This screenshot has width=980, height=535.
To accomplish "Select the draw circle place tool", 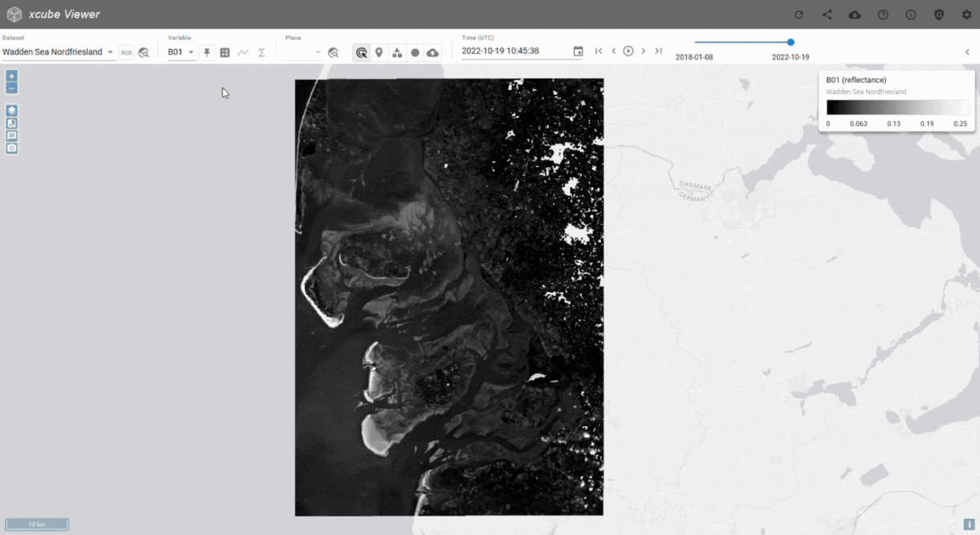I will pyautogui.click(x=415, y=52).
